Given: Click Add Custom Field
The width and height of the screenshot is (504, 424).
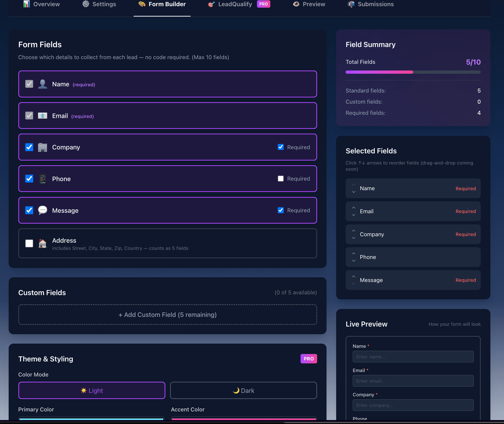Looking at the screenshot, I should point(168,314).
